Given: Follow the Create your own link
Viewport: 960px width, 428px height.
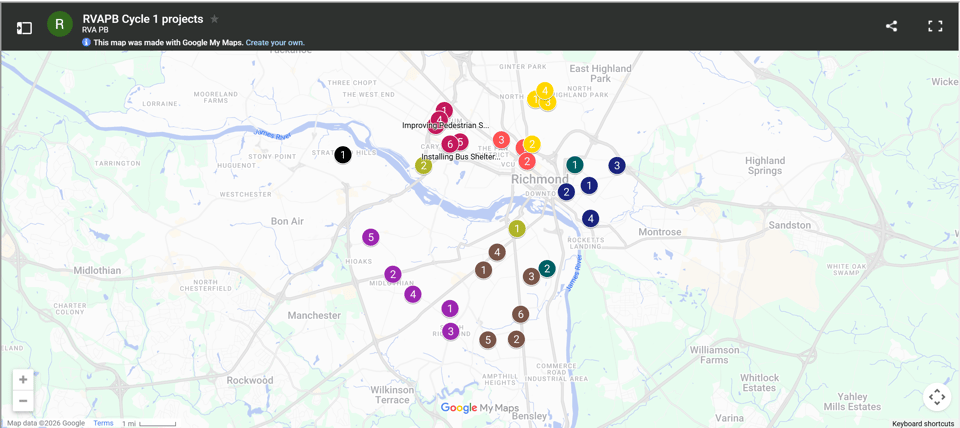Looking at the screenshot, I should [x=275, y=43].
